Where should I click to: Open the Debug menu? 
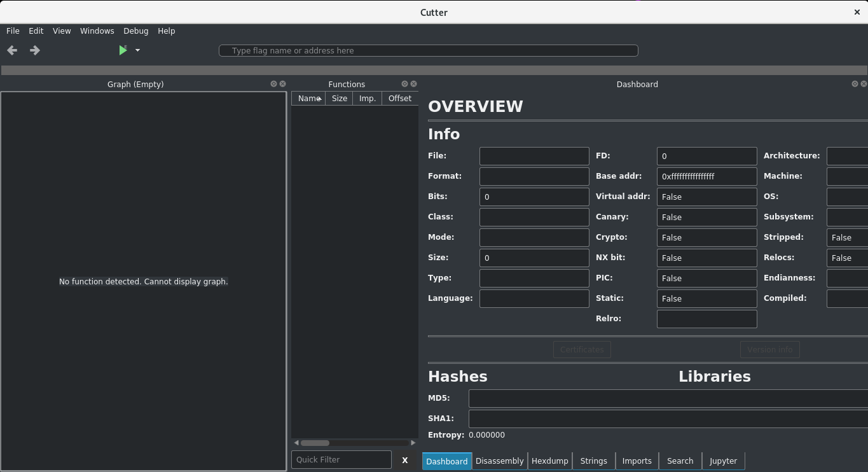pyautogui.click(x=136, y=31)
